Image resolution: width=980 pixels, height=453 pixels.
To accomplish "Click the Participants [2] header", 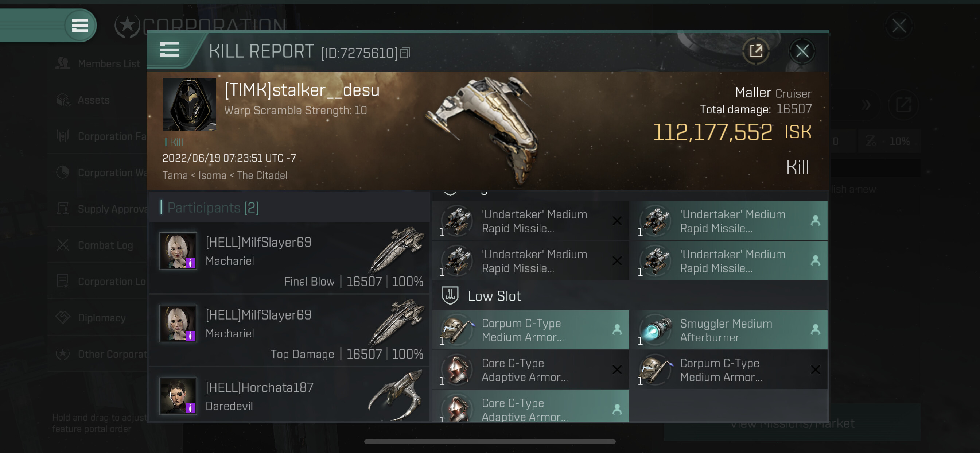I will coord(213,208).
